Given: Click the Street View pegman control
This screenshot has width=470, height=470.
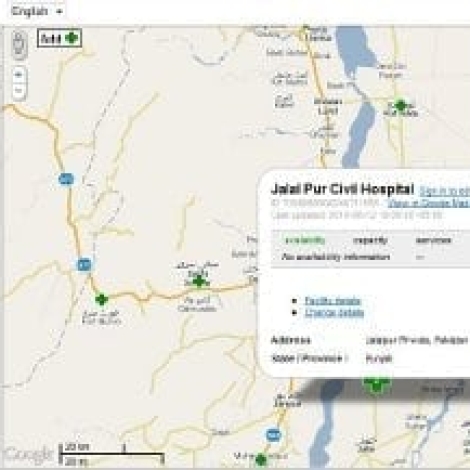Looking at the screenshot, I should coord(19,45).
